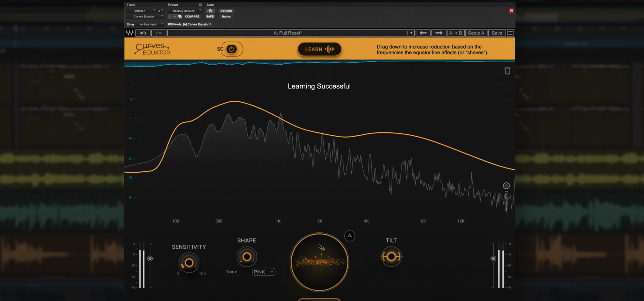Open the PINK shape type dropdown
This screenshot has width=644, height=301.
click(263, 272)
